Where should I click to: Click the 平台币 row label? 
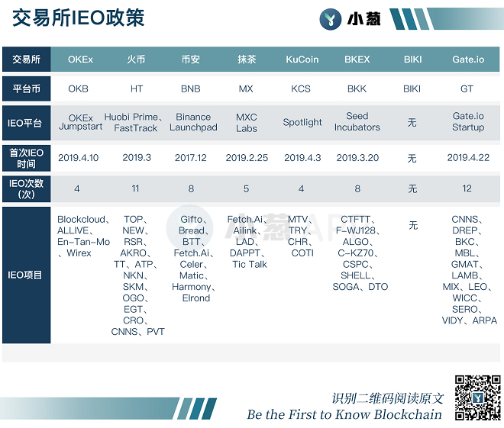(26, 88)
